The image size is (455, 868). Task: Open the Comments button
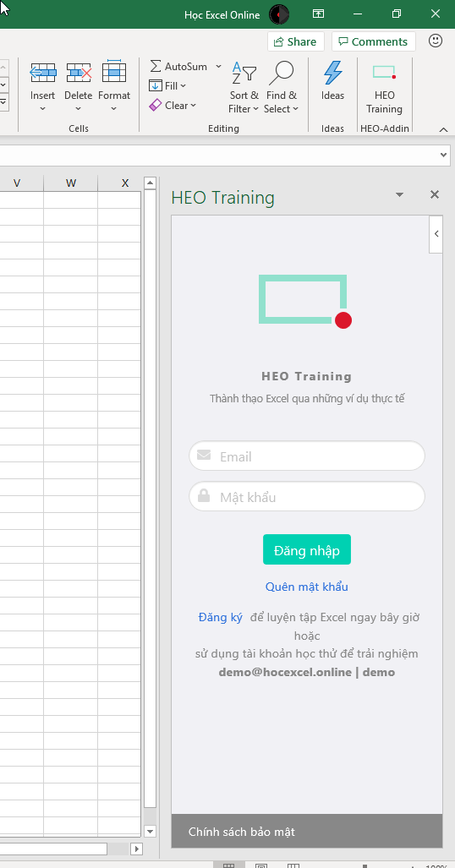tap(374, 41)
